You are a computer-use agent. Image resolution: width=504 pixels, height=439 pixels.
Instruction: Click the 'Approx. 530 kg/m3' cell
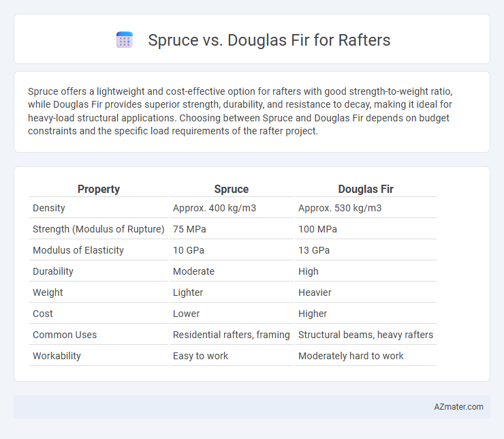tap(340, 208)
